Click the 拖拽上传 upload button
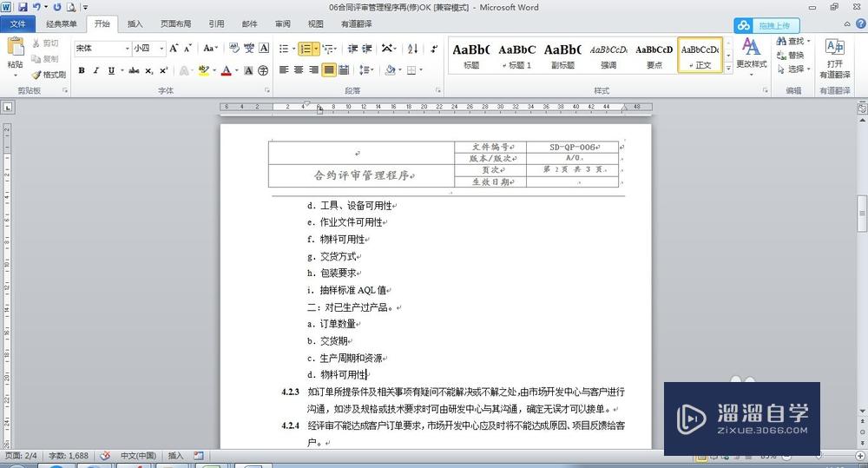 [x=766, y=25]
